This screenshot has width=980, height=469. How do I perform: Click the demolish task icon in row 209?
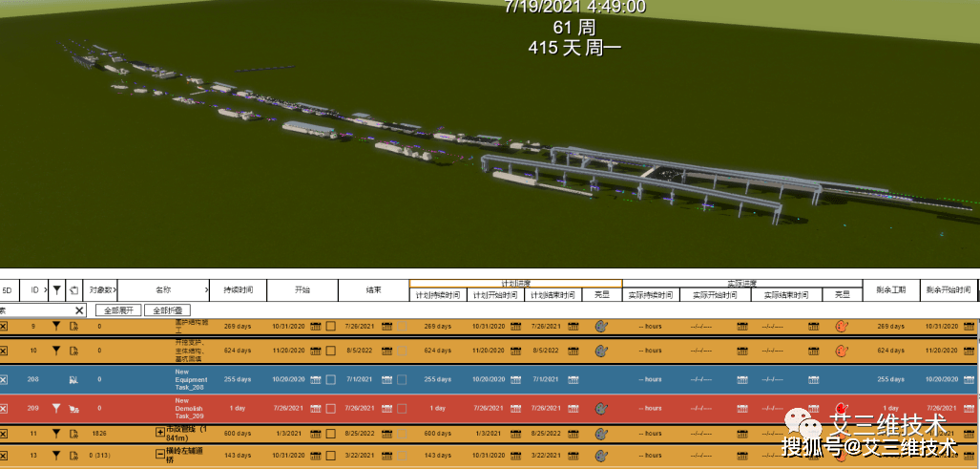pos(73,408)
